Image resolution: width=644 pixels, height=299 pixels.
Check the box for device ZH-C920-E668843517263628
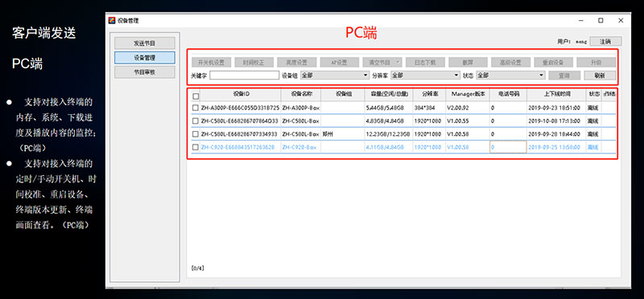click(x=196, y=147)
